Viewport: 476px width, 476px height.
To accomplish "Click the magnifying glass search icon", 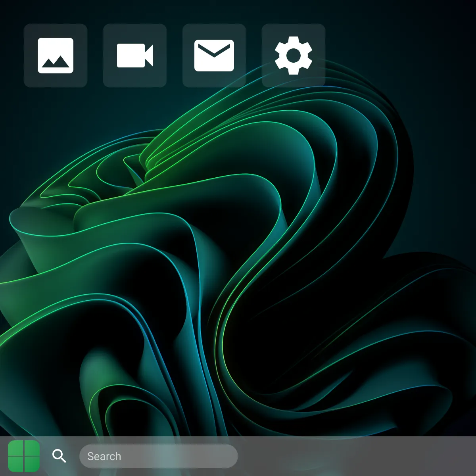I will pyautogui.click(x=59, y=456).
